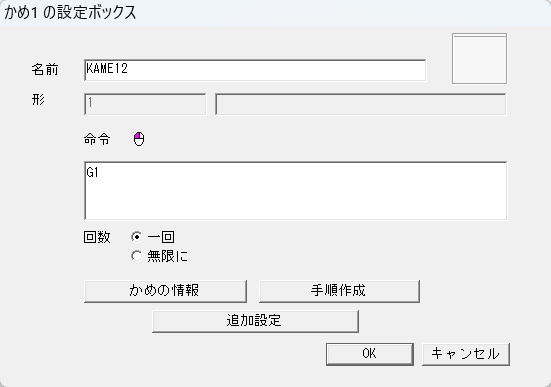This screenshot has height=387, width=551.
Task: Click the wide disabled 形 description field
Action: [361, 104]
